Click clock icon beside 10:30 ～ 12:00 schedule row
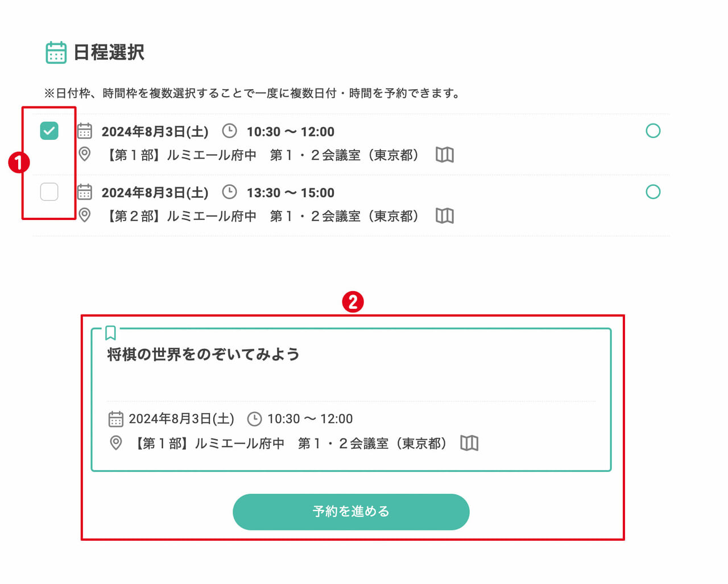The image size is (728, 584). pos(229,131)
